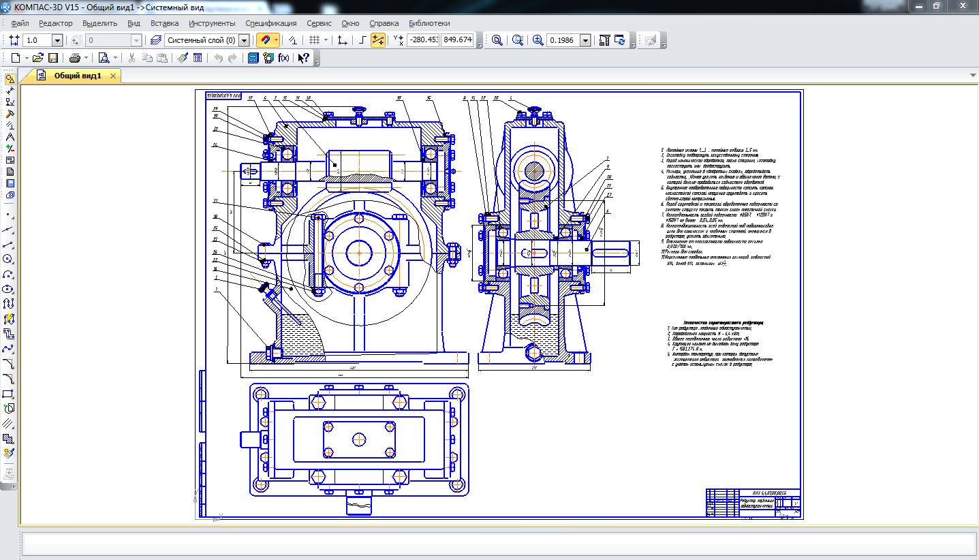Switch to the Dimensions tool panel
Viewport: 979px width, 560px height.
(x=10, y=91)
